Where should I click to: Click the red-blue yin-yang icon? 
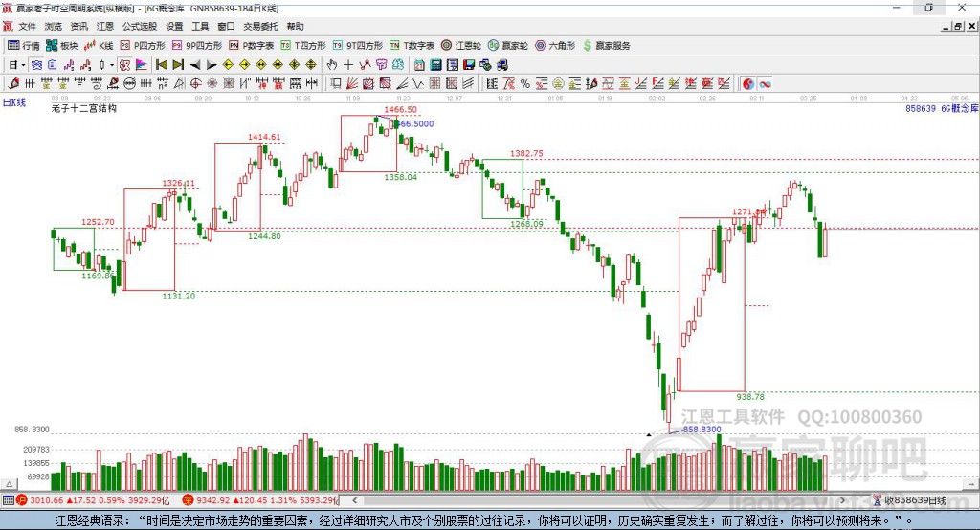[747, 84]
